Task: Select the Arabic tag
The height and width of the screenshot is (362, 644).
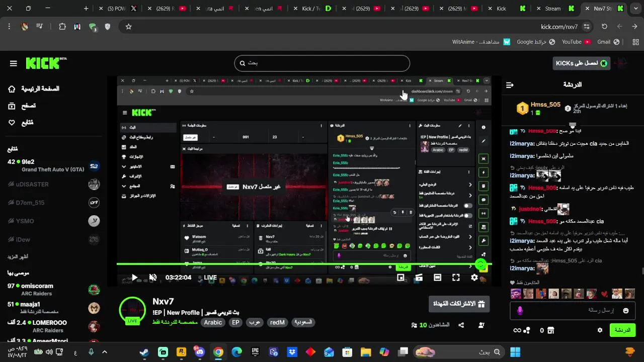Action: pos(213,322)
